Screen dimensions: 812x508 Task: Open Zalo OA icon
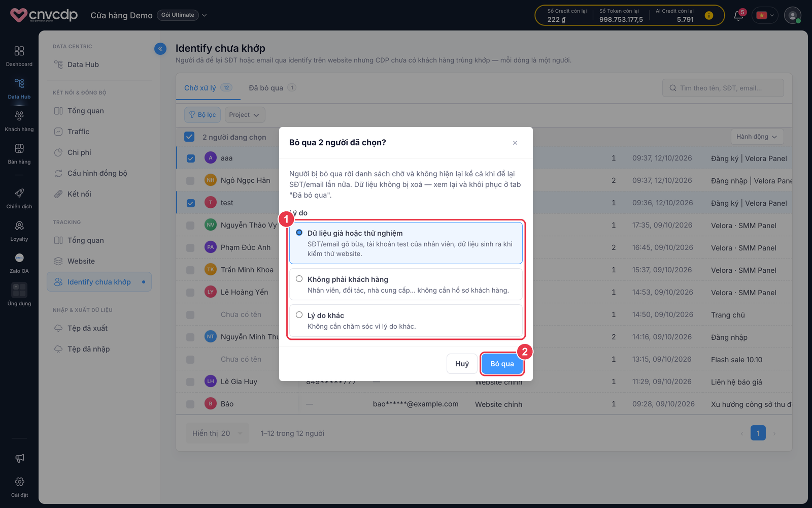[19, 258]
